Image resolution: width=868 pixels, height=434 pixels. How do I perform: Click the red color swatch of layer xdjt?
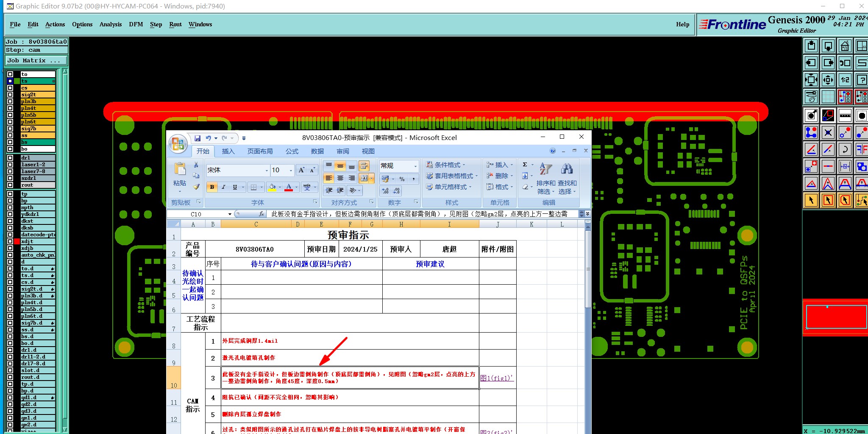[x=17, y=241]
